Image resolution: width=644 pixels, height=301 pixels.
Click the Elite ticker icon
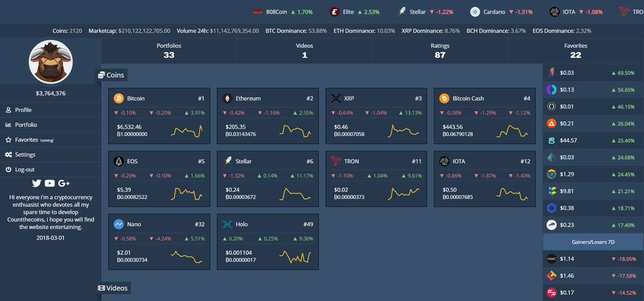335,12
